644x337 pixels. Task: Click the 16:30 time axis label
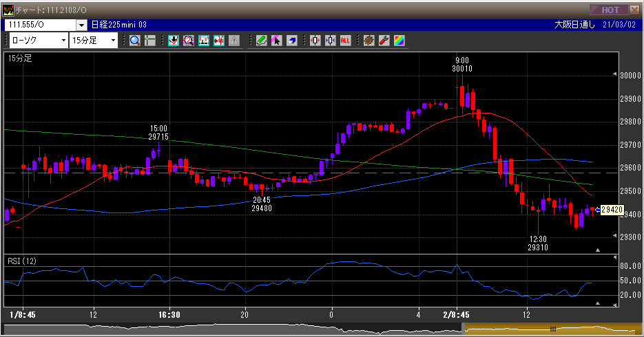point(169,315)
